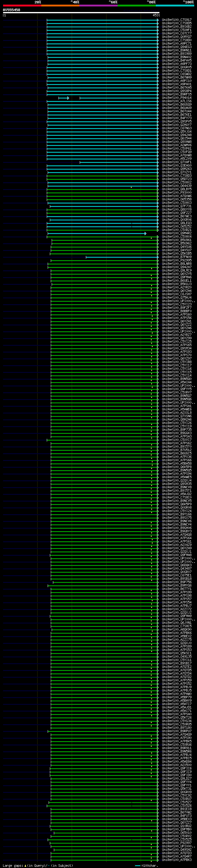This screenshot has height=868, width=197.
Task: Select the UniRef100_B6TWH9 label
Action: (177, 78)
